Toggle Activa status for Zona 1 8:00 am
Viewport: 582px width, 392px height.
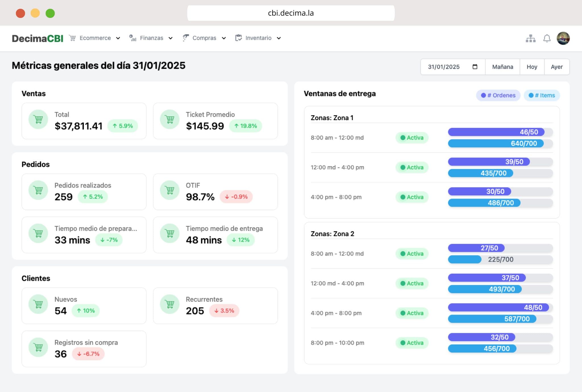pyautogui.click(x=412, y=138)
